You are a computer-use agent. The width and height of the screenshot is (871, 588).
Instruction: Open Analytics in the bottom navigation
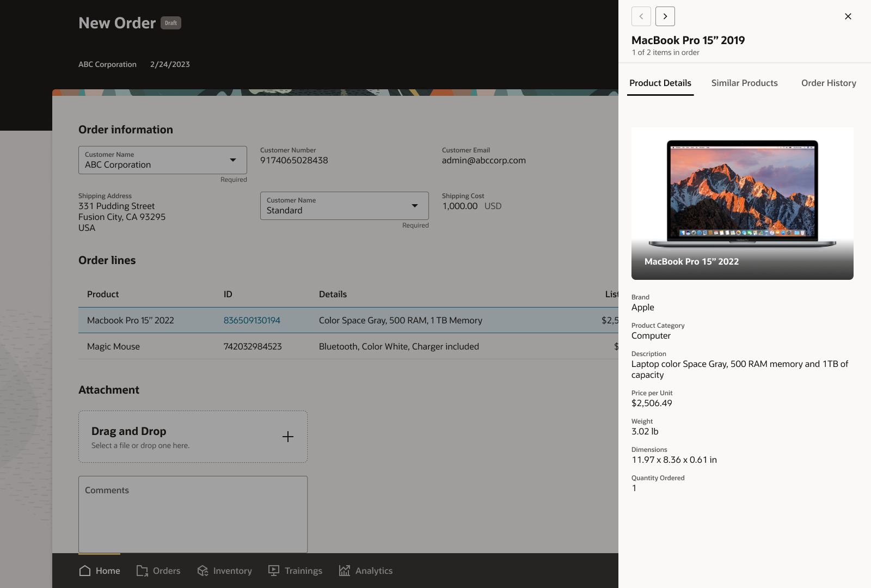[x=365, y=571]
